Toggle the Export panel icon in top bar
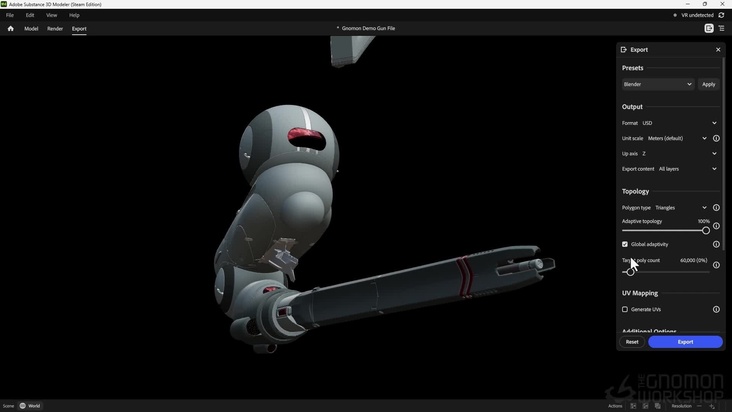 (x=709, y=28)
